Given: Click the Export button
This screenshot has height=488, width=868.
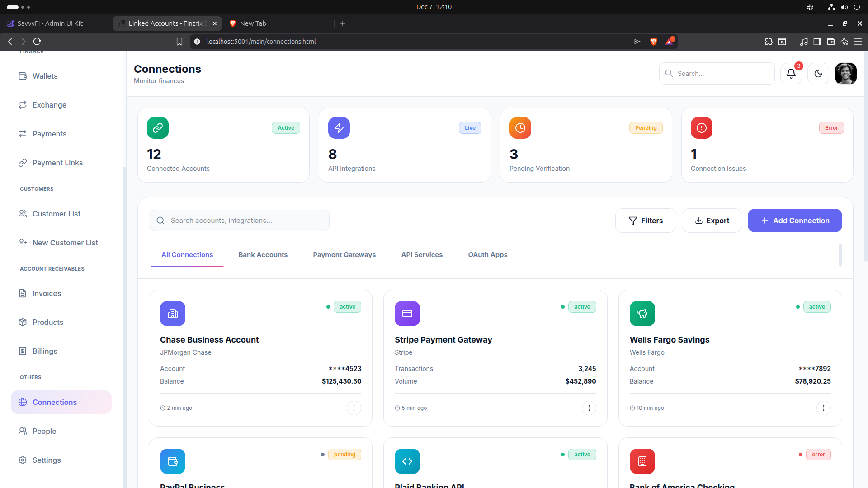Looking at the screenshot, I should point(712,221).
